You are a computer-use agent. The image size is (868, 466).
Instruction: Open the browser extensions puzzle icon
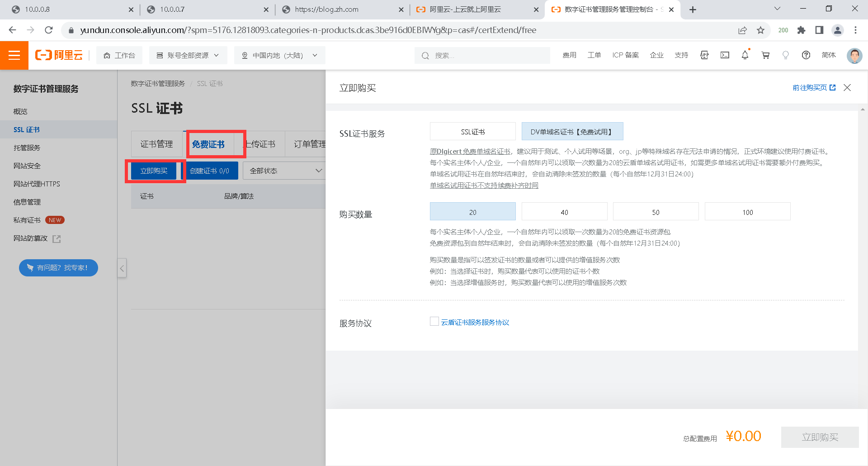point(802,30)
